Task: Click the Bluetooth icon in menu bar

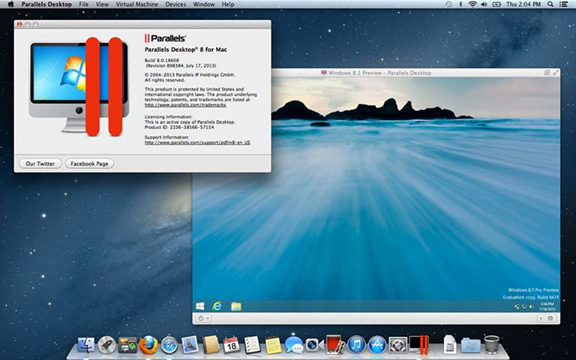Action: click(461, 4)
